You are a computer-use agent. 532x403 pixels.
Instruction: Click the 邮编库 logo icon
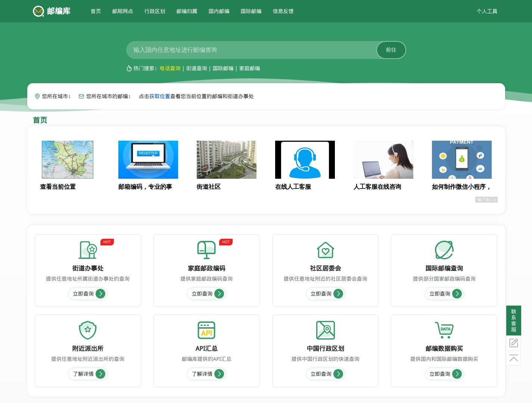(38, 11)
